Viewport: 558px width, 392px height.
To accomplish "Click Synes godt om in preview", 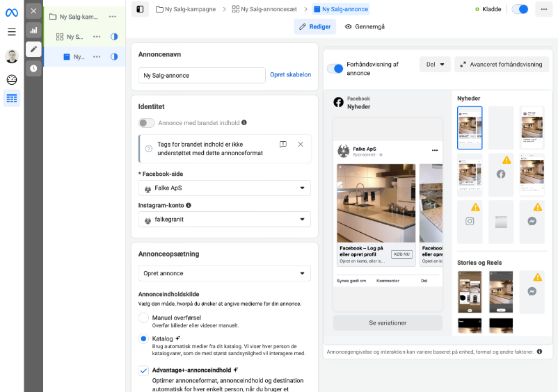I will [x=351, y=281].
